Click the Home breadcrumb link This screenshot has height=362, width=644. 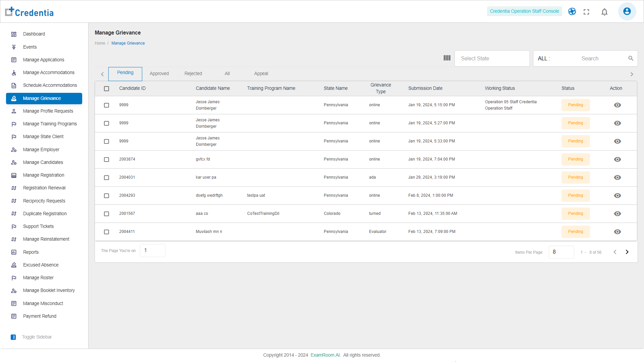click(x=100, y=43)
